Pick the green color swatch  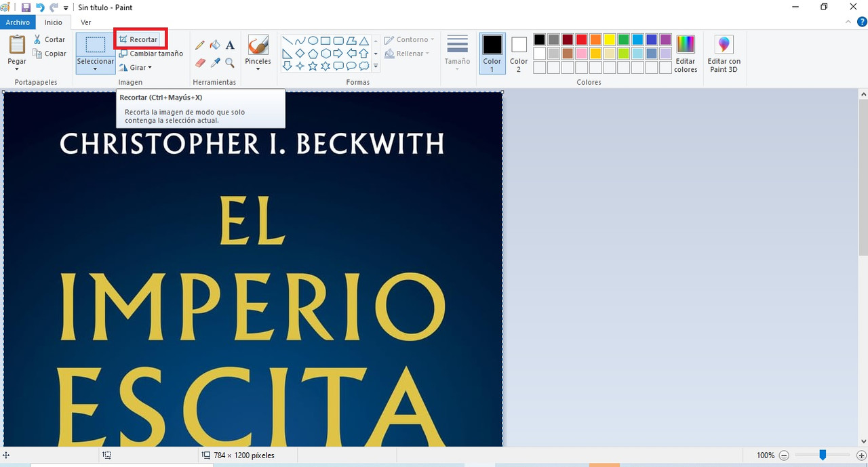(x=623, y=39)
